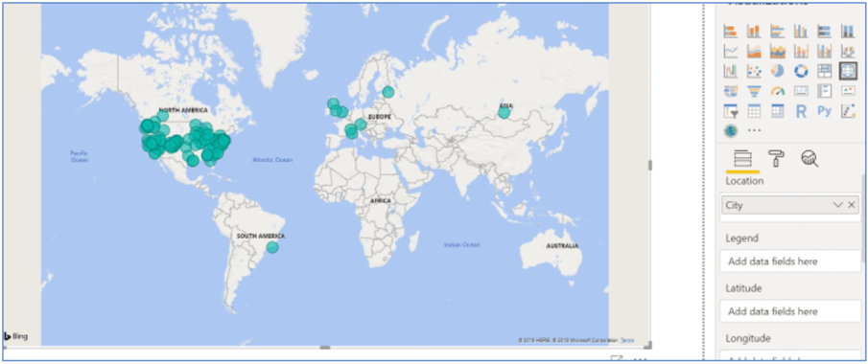Viewport: 868px width, 364px height.
Task: Select the Card visual
Action: pyautogui.click(x=801, y=91)
